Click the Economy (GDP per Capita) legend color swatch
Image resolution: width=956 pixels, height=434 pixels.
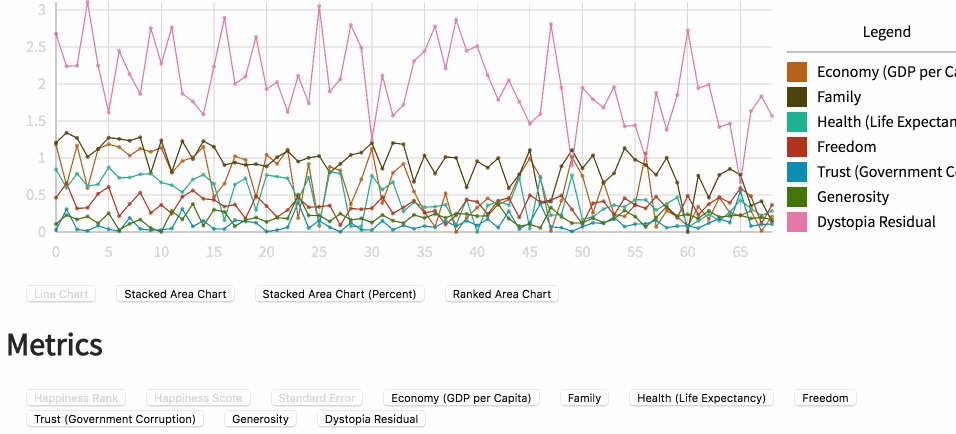coord(797,72)
